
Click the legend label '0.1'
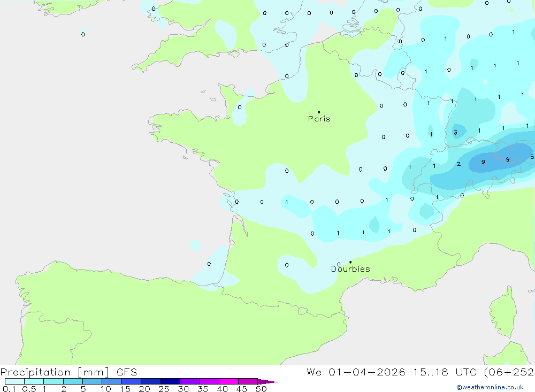(9, 389)
